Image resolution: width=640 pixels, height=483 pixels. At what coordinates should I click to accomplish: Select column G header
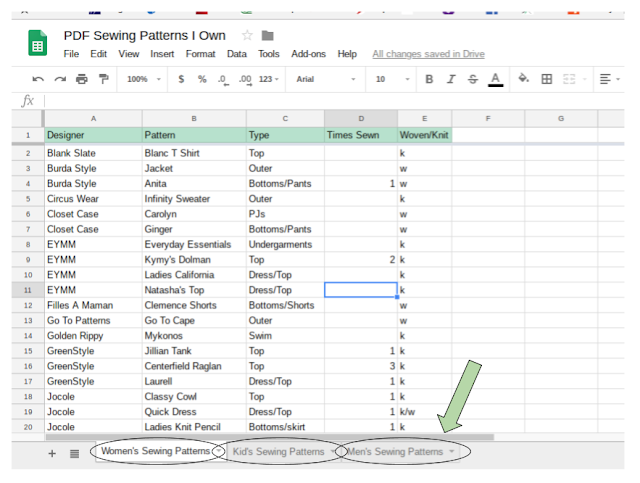tap(561, 118)
